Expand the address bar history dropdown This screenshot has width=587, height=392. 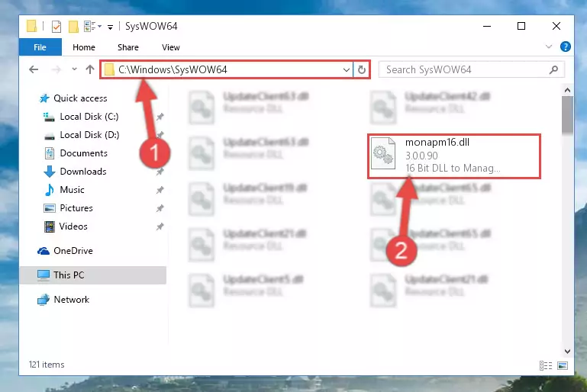point(347,69)
